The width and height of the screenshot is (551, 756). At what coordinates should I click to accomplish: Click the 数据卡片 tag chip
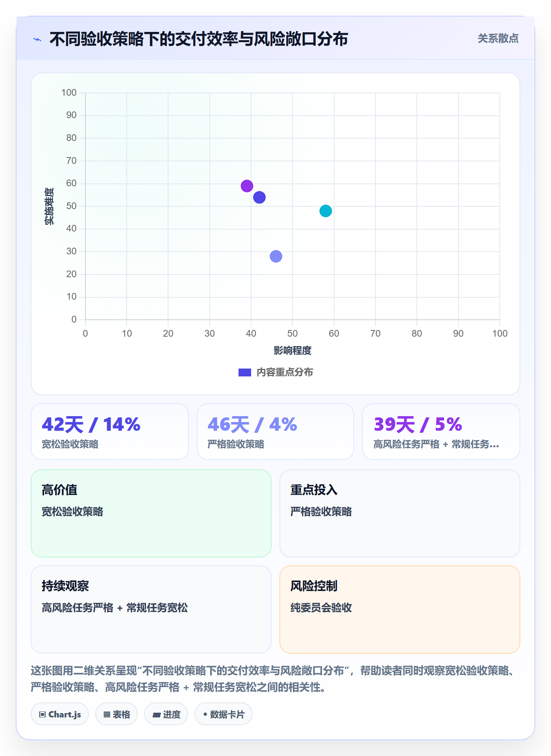[x=224, y=714]
